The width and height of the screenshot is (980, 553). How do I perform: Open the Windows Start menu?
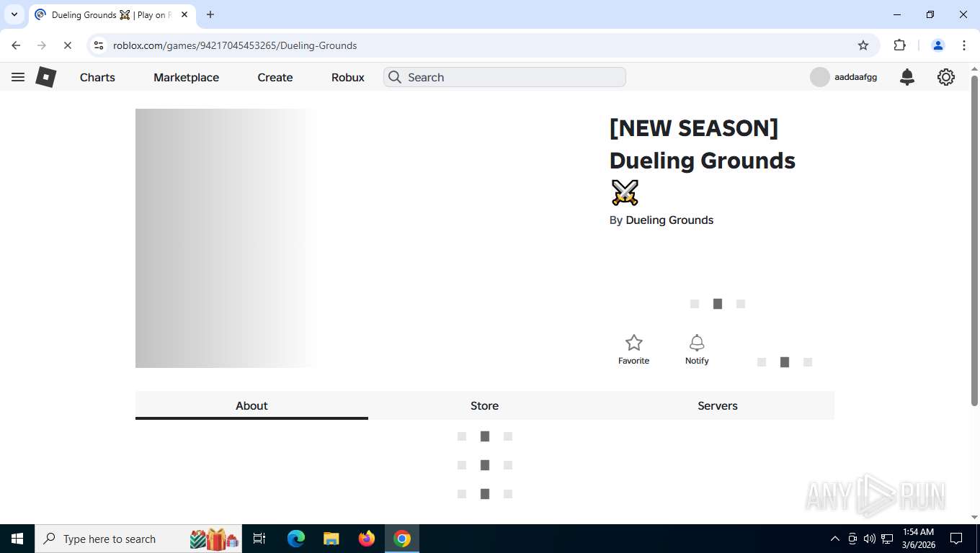pos(17,539)
